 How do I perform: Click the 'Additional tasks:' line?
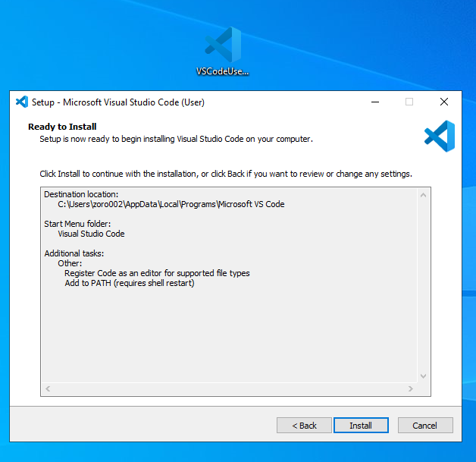[x=74, y=253]
